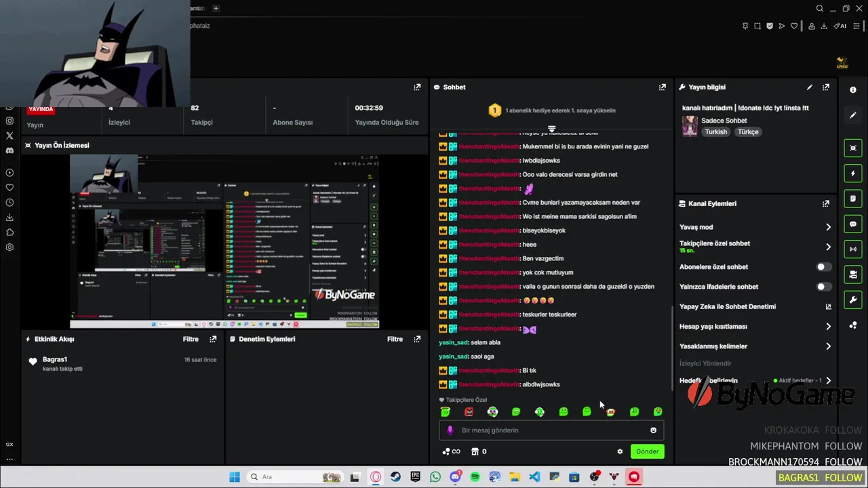
Task: Open Yapay Zeka ile Sohbet Denetimi link
Action: [828, 306]
